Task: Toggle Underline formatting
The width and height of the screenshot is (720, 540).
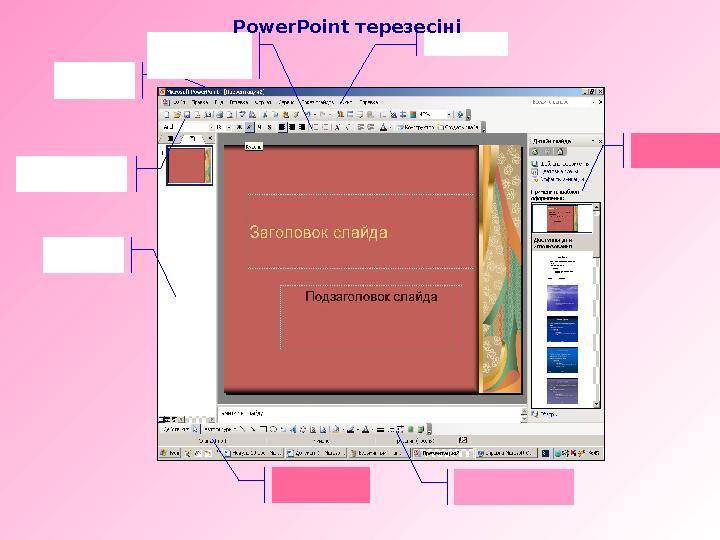Action: coord(259,127)
